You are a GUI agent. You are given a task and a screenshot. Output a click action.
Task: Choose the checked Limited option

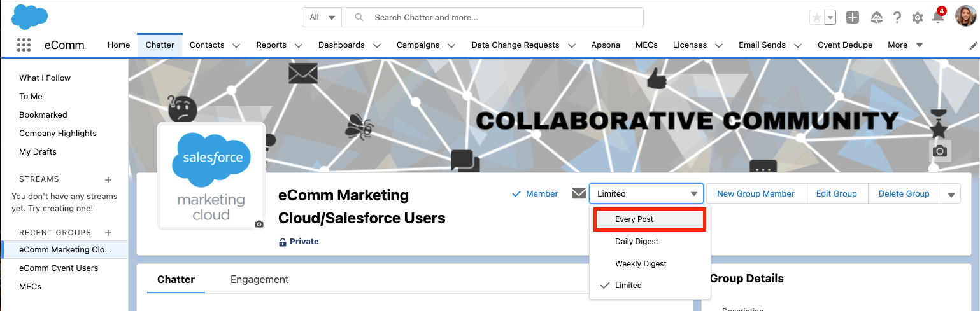[650, 285]
